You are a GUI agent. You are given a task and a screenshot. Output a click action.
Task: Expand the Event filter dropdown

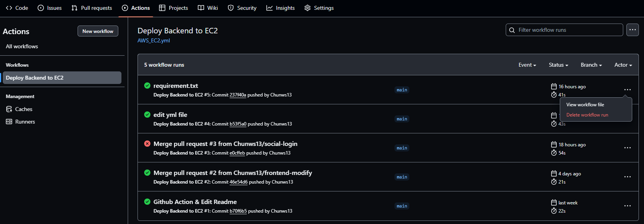tap(527, 65)
